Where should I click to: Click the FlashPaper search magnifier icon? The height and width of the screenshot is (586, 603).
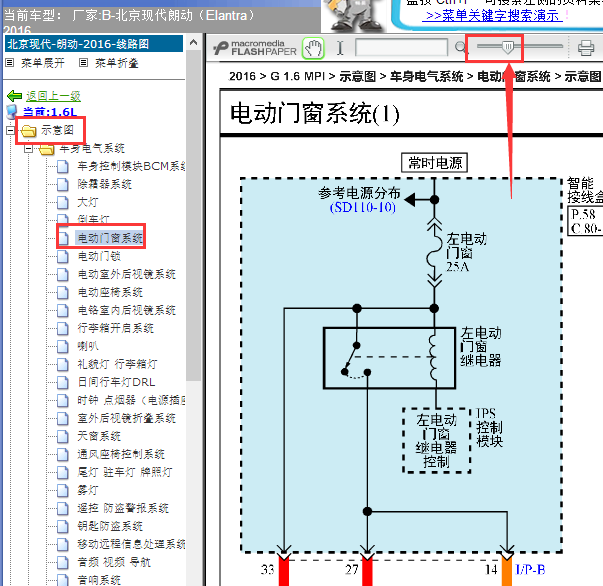point(460,48)
